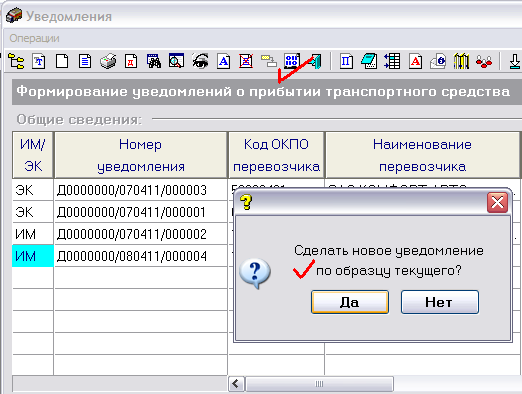Image resolution: width=522 pixels, height=394 pixels.
Task: Click the document with blue П icon
Action: tap(346, 61)
